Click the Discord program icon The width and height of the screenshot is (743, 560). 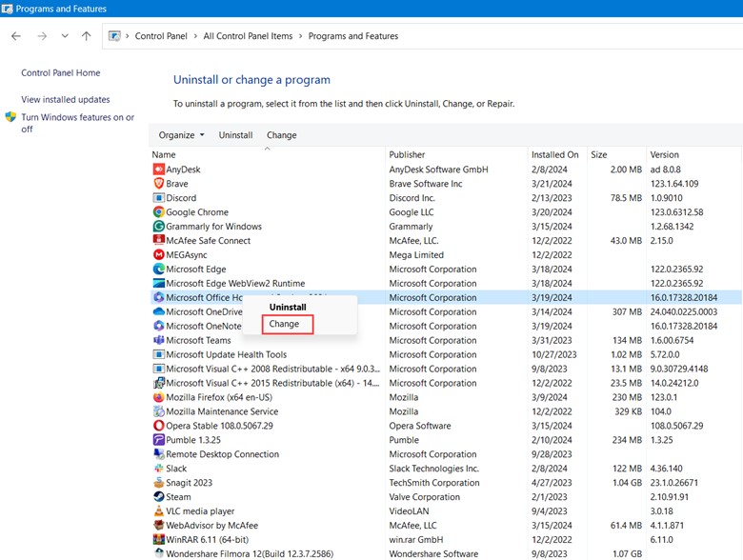coord(159,197)
